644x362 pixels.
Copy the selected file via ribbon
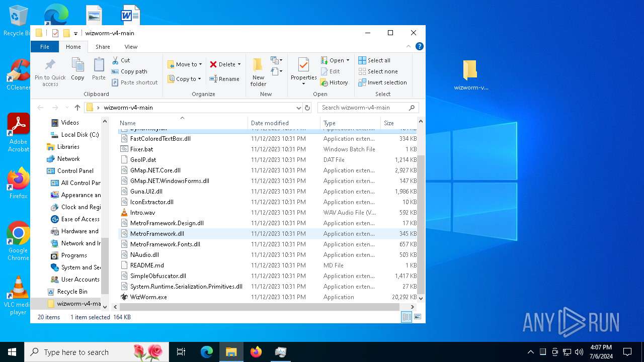coord(77,69)
